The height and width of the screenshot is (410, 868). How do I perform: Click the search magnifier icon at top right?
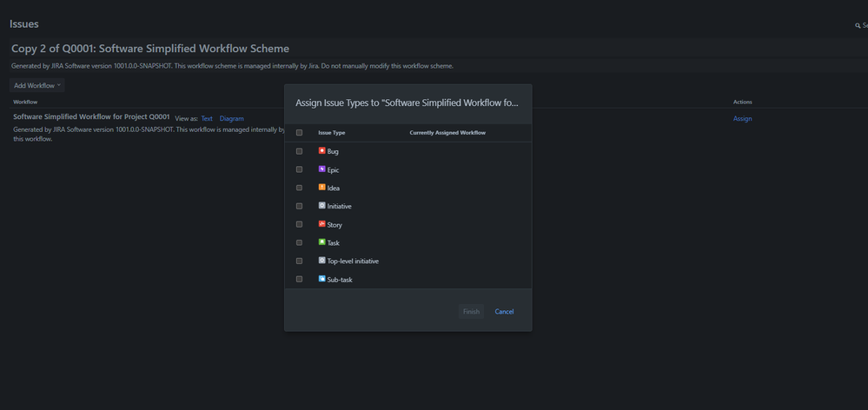coord(858,25)
